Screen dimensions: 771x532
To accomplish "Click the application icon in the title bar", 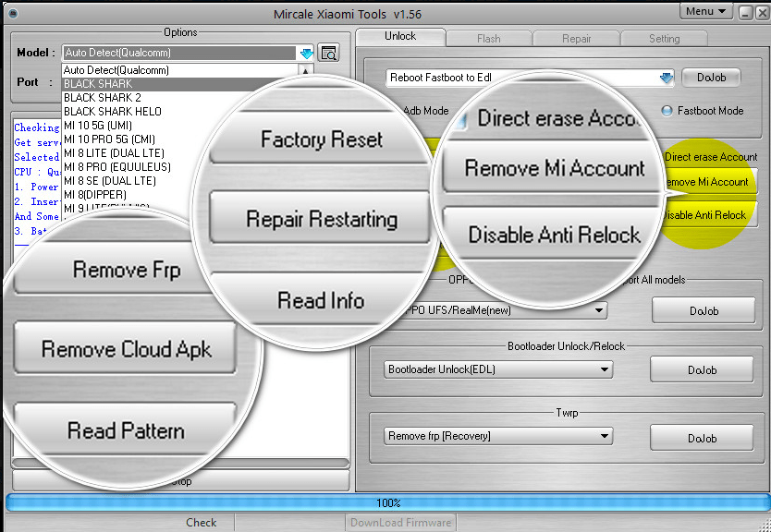I will pyautogui.click(x=13, y=13).
